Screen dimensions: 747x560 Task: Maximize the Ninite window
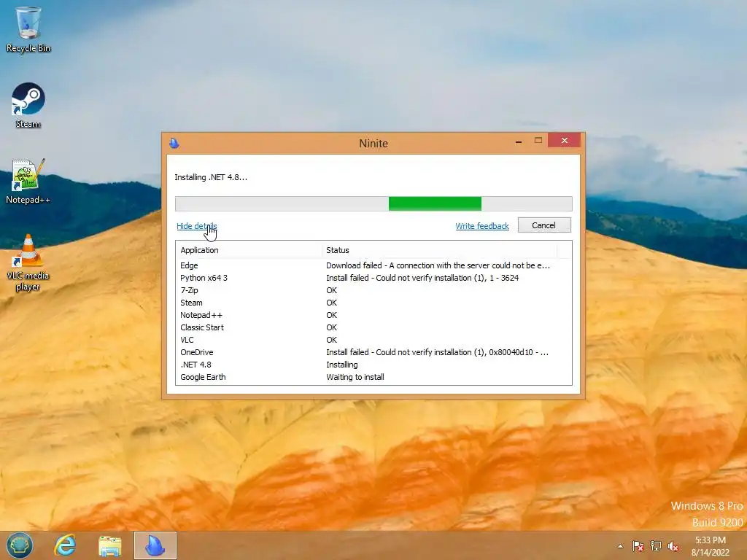coord(538,141)
